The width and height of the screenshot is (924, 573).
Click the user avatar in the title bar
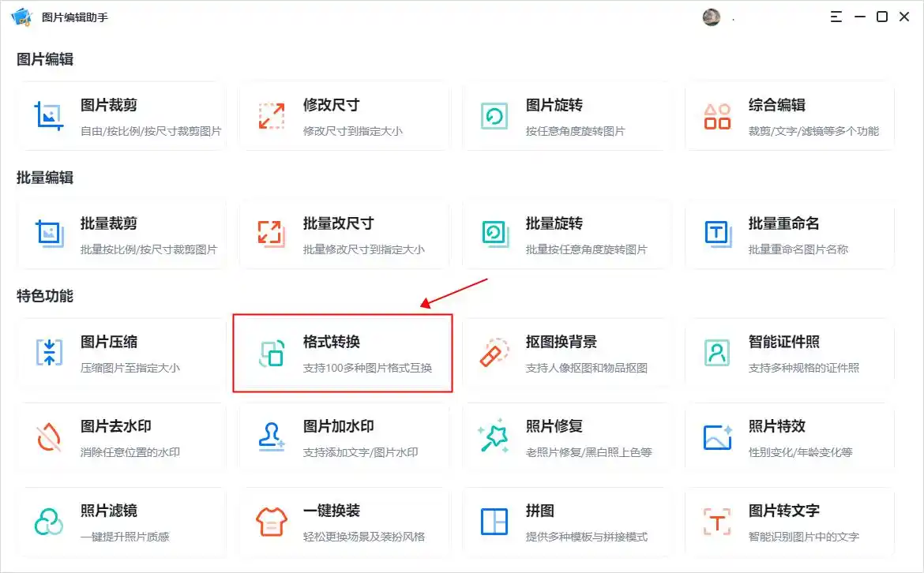(x=711, y=16)
